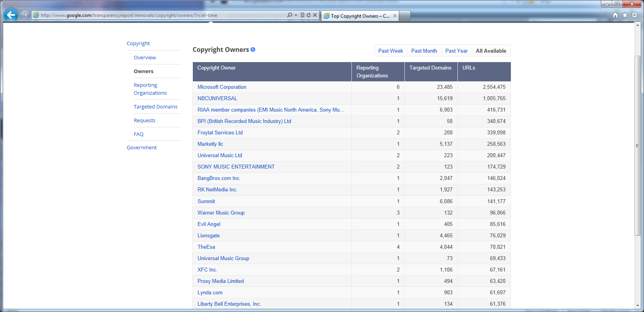Screen dimensions: 644x312
Task: Open the Evil Angel link
Action: coord(209,224)
